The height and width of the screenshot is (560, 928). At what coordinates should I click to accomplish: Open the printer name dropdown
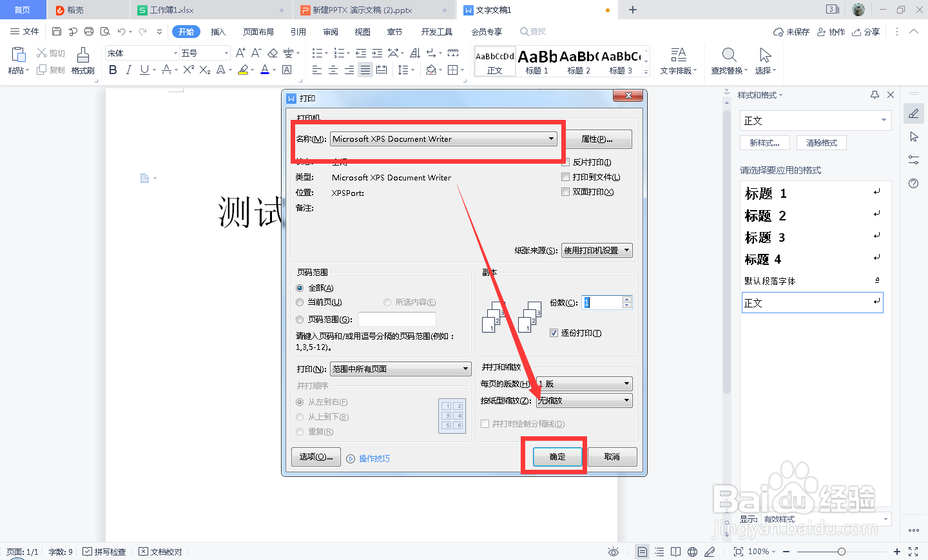[x=551, y=139]
